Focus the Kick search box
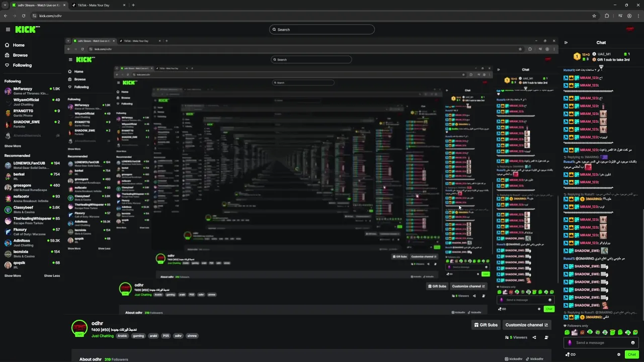Image resolution: width=644 pixels, height=362 pixels. pos(322,30)
